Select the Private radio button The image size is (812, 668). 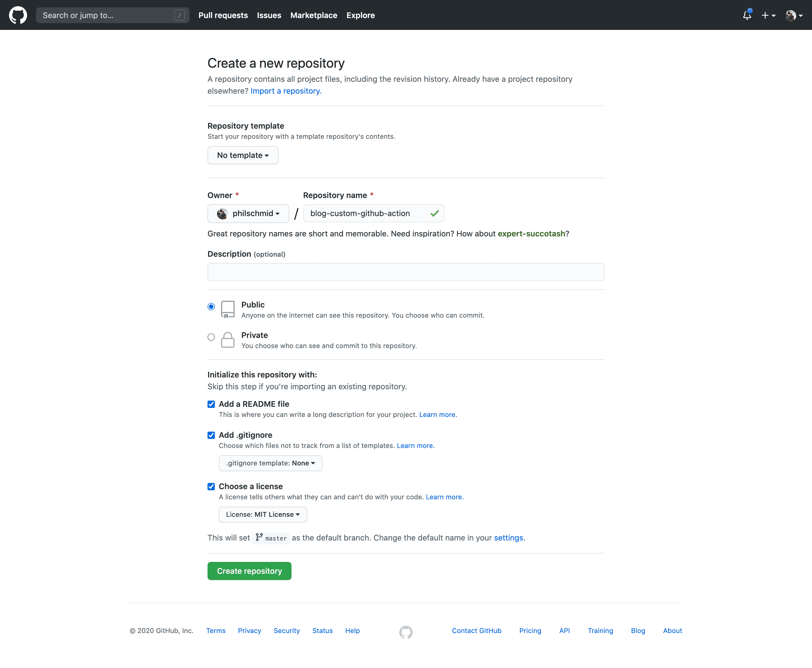pyautogui.click(x=211, y=337)
